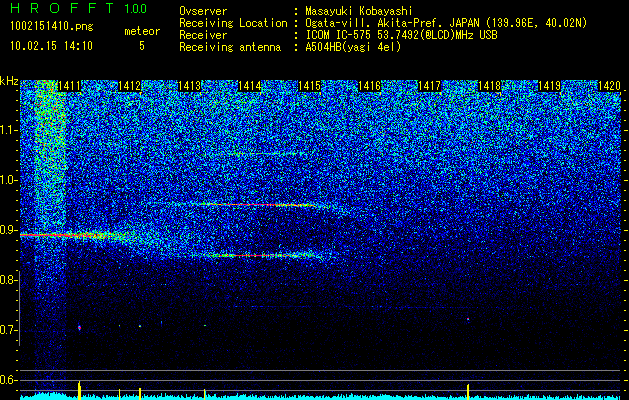Click the red echo line at 0.95 kHz
The height and width of the screenshot is (400, 629).
[263, 205]
